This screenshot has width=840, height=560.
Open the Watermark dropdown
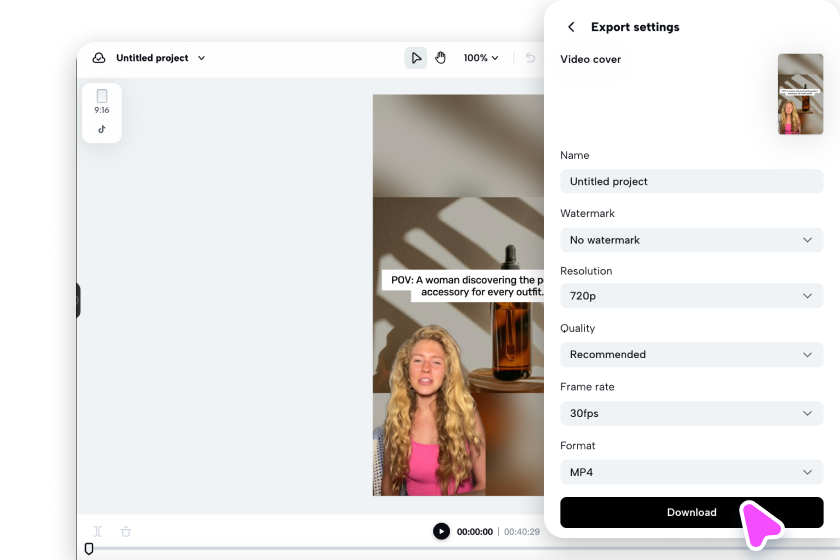692,240
